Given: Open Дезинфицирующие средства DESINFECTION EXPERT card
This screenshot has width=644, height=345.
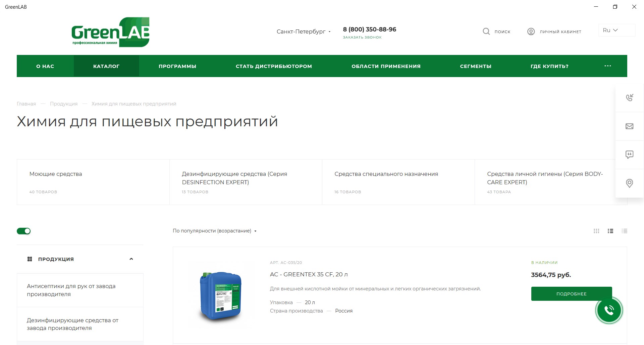Looking at the screenshot, I should [x=246, y=182].
